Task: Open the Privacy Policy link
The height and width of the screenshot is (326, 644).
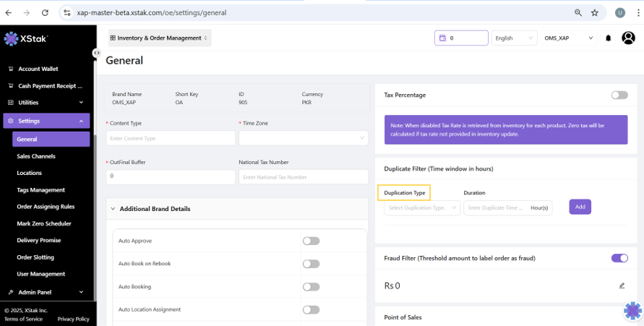Action: point(73,319)
